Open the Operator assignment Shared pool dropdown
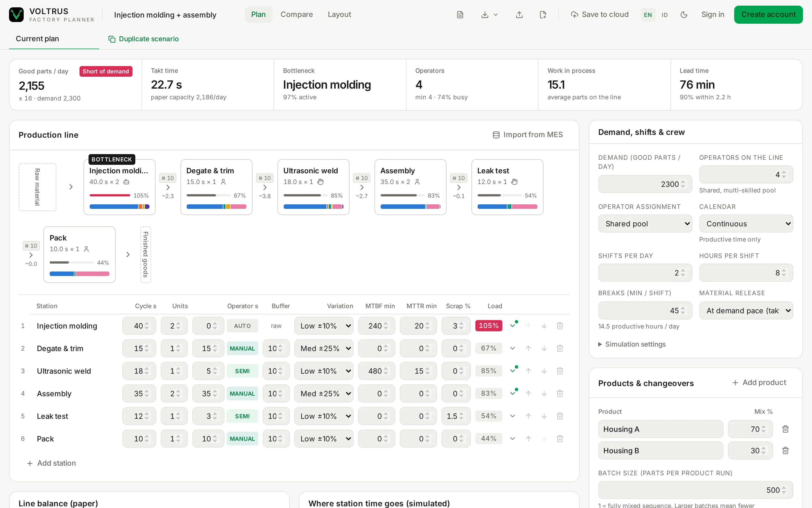This screenshot has width=812, height=508. tap(645, 224)
